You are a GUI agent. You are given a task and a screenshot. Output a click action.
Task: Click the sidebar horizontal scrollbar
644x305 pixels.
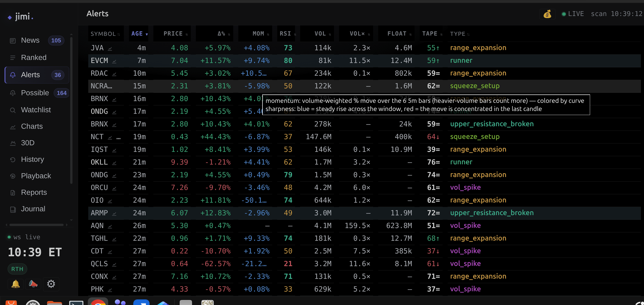pos(36,225)
